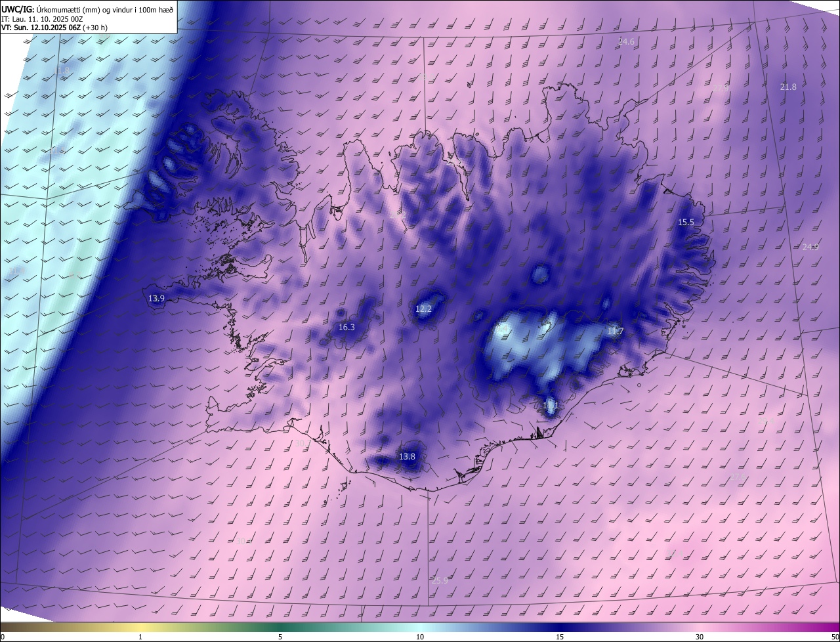Click the 13.8 value label
Image resolution: width=840 pixels, height=642 pixels.
pos(407,456)
